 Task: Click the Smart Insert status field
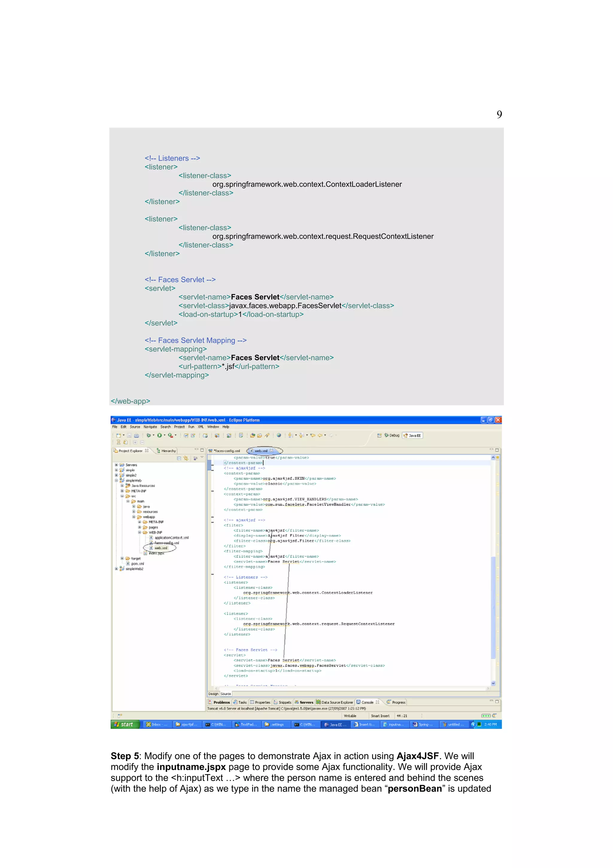click(x=380, y=716)
